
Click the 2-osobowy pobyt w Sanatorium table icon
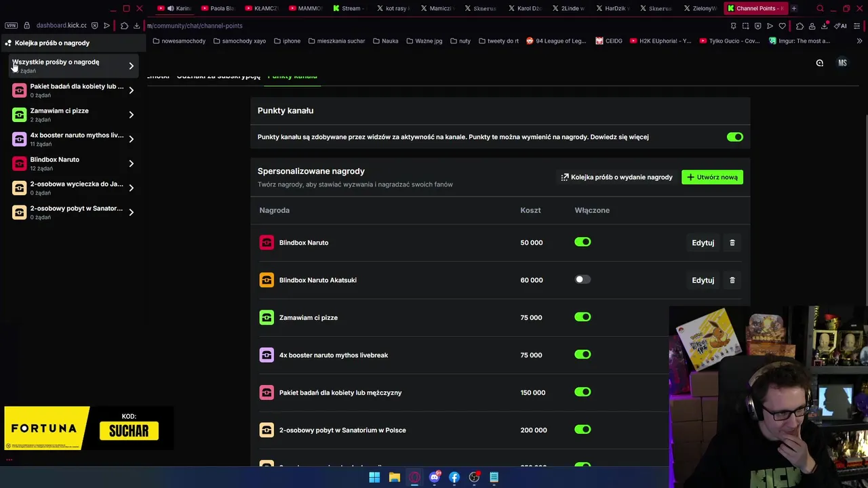[267, 430]
